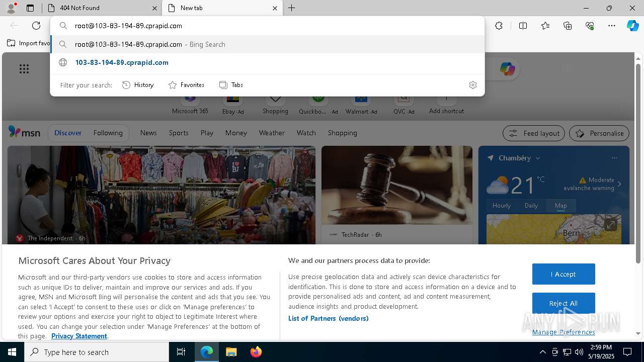Open Task View on taskbar
The height and width of the screenshot is (362, 644).
tap(181, 352)
